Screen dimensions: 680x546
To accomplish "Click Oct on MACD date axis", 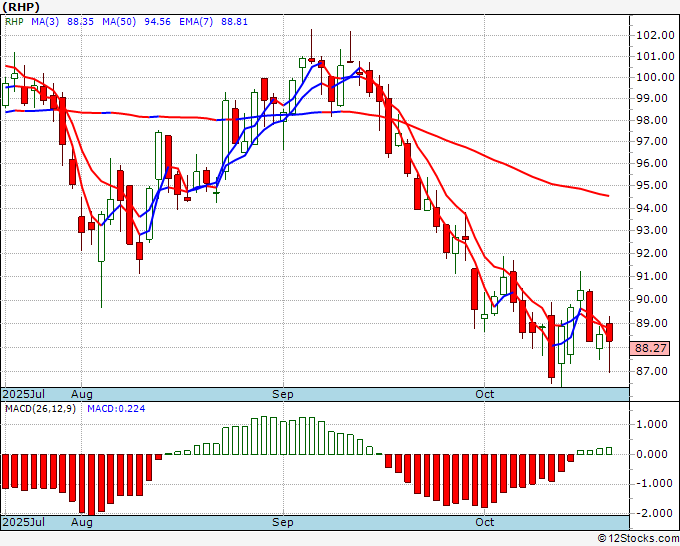I will point(484,523).
